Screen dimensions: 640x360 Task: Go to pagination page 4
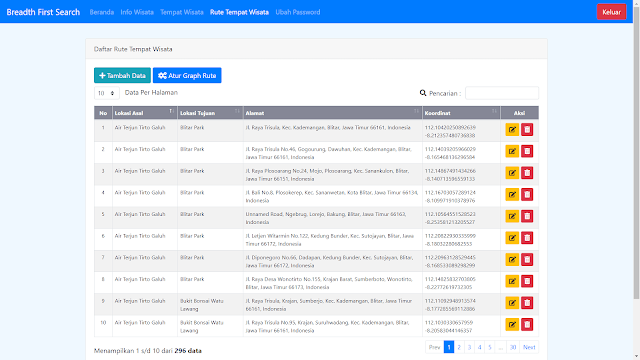click(479, 347)
